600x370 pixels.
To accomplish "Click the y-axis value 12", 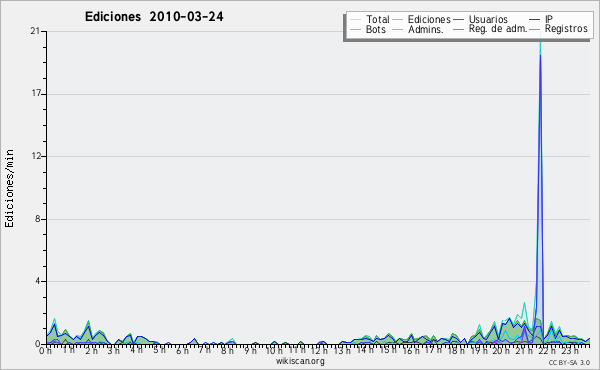I will coord(35,156).
